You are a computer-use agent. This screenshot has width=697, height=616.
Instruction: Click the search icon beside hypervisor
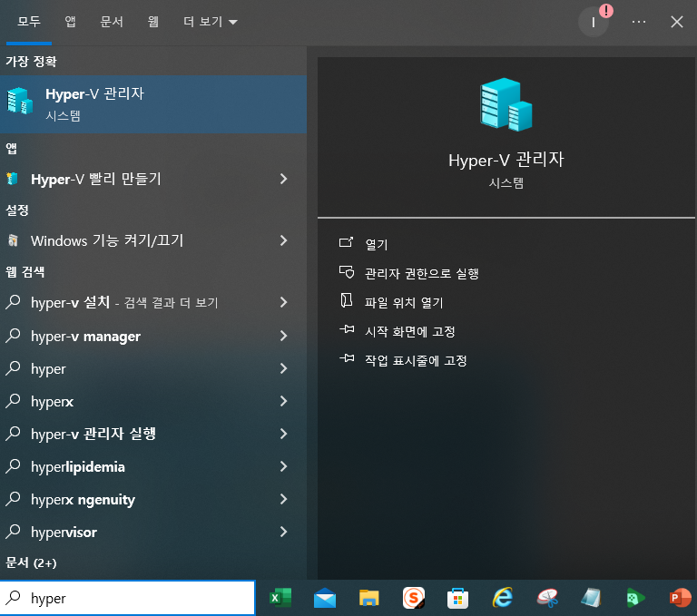point(13,532)
